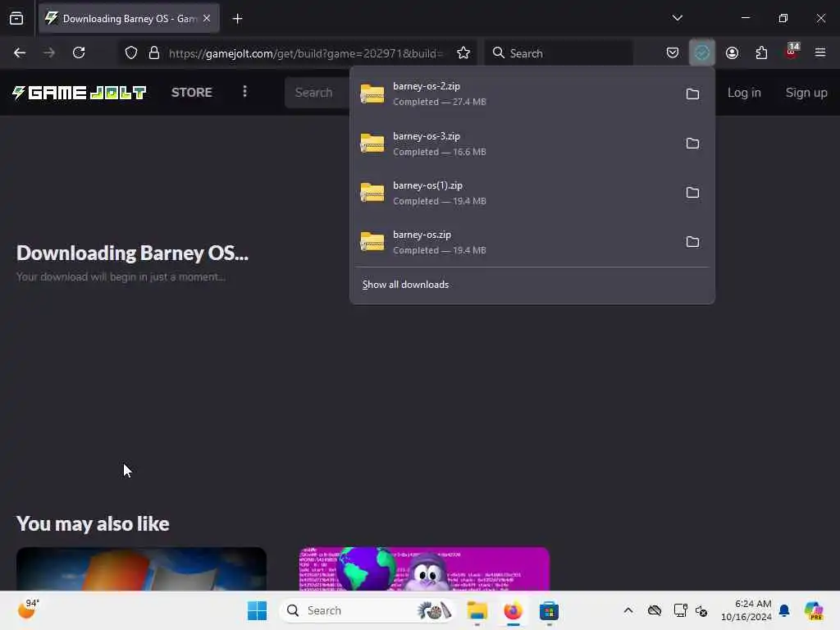Show hidden system tray icons
The image size is (840, 630).
pyautogui.click(x=628, y=610)
